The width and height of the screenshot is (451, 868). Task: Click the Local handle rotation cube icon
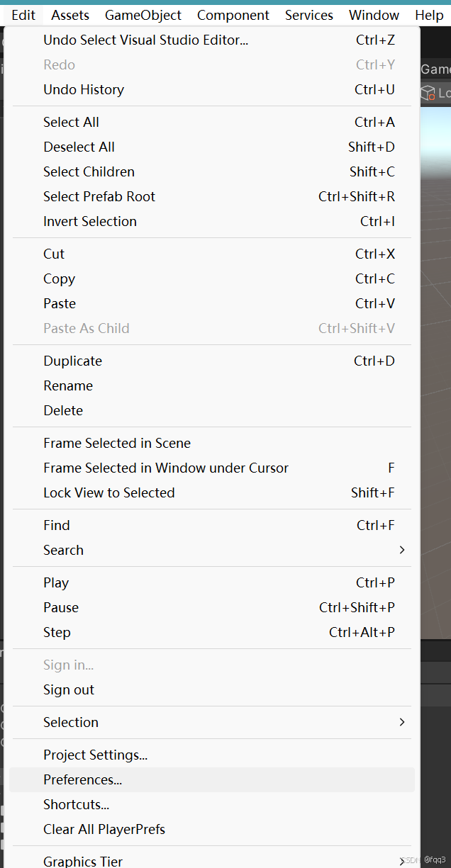[428, 93]
